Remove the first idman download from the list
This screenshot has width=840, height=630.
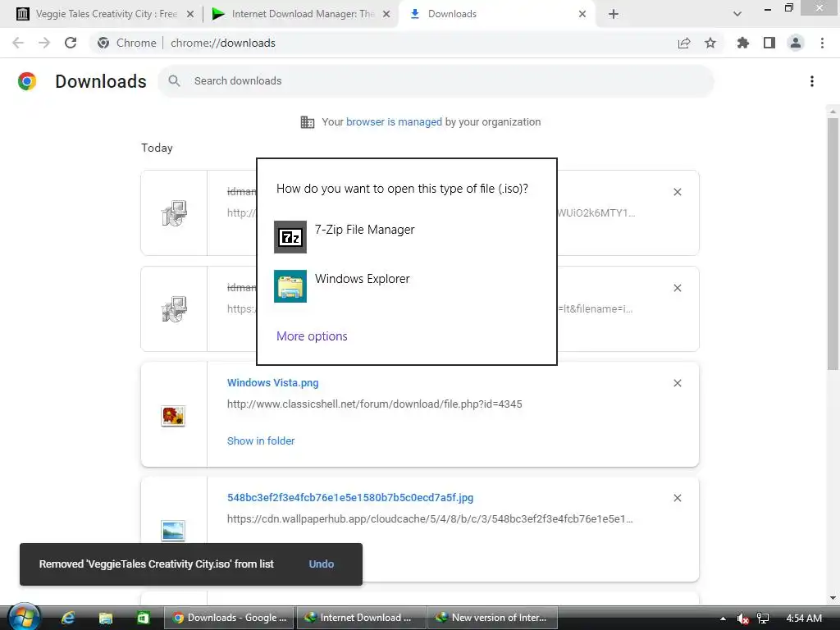tap(677, 192)
